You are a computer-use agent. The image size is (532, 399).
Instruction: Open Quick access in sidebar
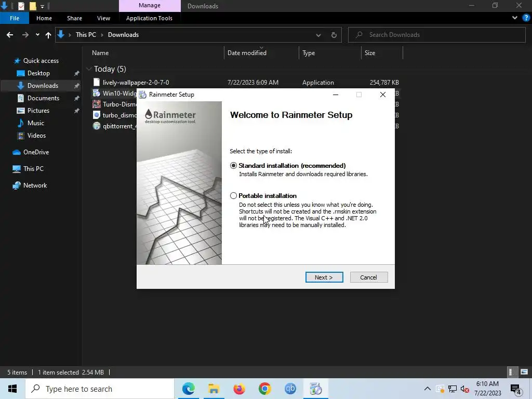41,61
